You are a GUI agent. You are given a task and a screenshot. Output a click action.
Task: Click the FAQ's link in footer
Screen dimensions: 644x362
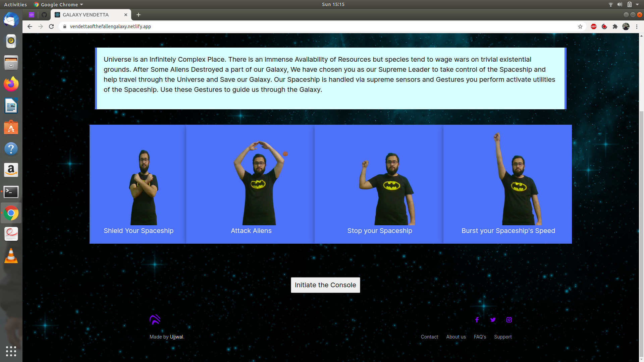480,337
